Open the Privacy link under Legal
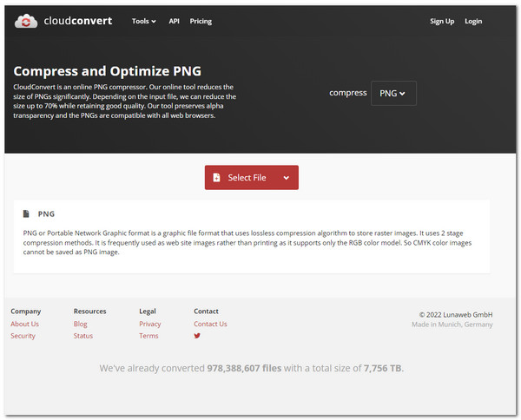This screenshot has height=420, width=521. click(150, 324)
